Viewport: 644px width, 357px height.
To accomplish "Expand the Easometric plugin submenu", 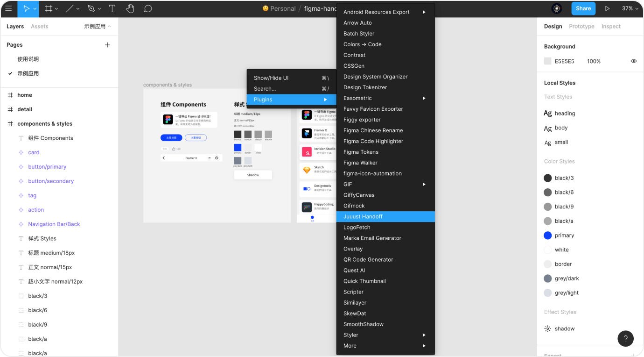I will [424, 98].
